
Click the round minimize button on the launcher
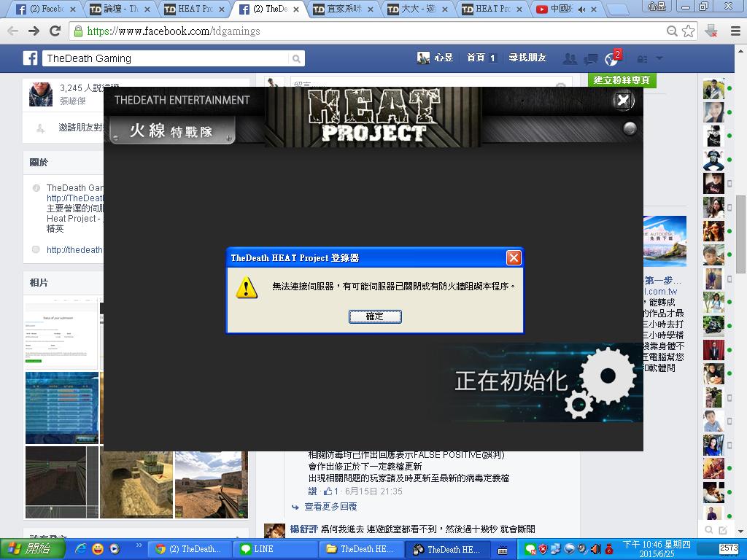[x=630, y=128]
